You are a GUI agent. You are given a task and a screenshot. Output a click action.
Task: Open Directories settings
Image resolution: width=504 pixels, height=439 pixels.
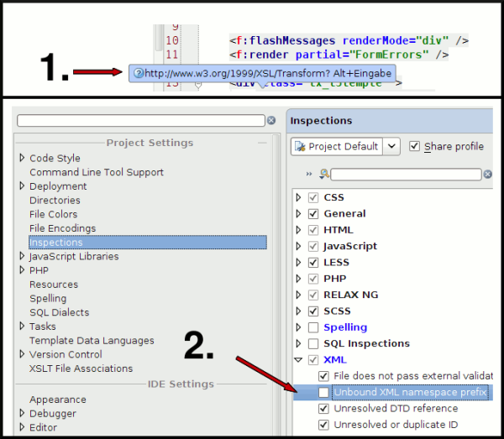click(55, 200)
